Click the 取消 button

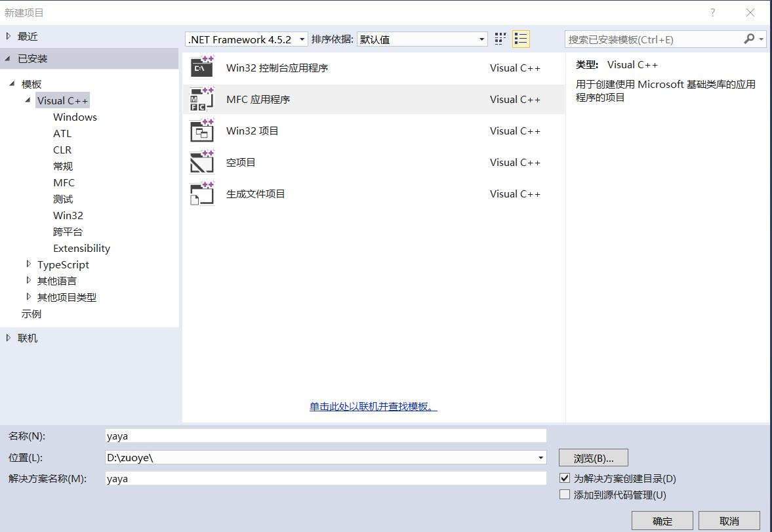(x=729, y=521)
